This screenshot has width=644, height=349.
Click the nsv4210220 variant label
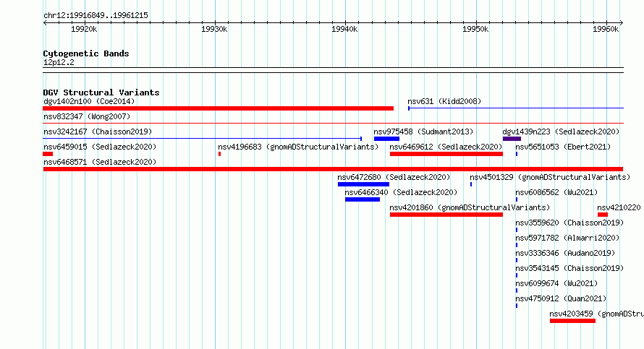(x=619, y=207)
